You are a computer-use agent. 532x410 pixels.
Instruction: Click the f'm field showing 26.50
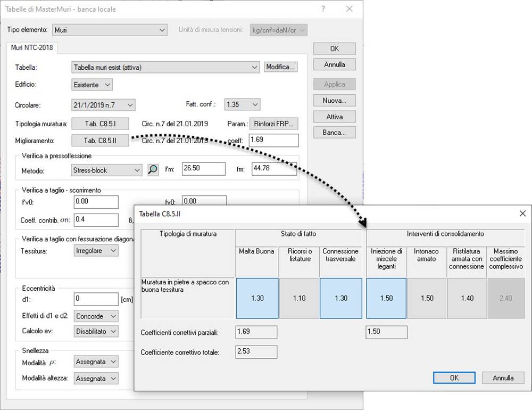204,169
